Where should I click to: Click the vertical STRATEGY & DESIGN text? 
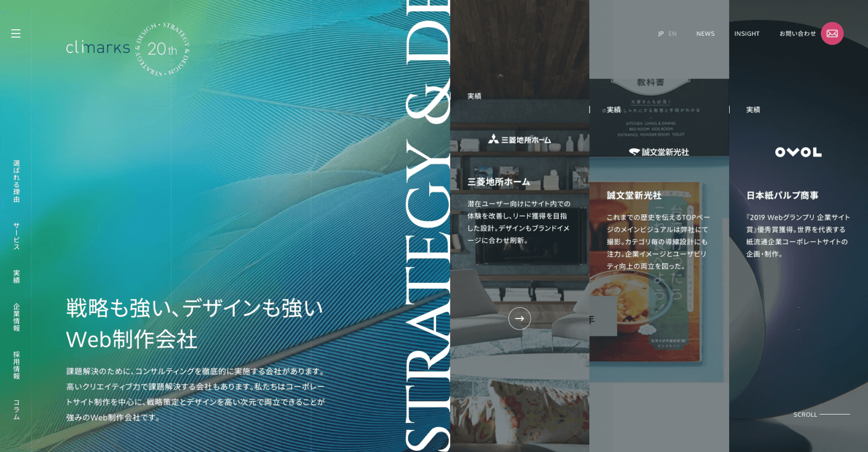427,226
